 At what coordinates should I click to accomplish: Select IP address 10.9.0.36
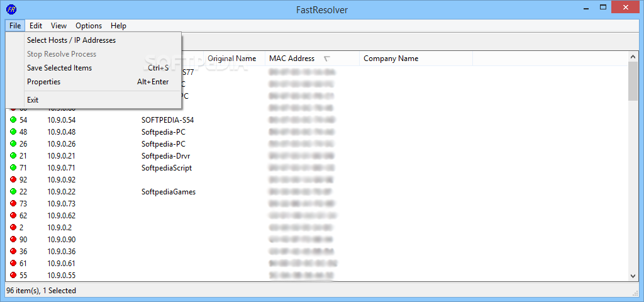[62, 251]
